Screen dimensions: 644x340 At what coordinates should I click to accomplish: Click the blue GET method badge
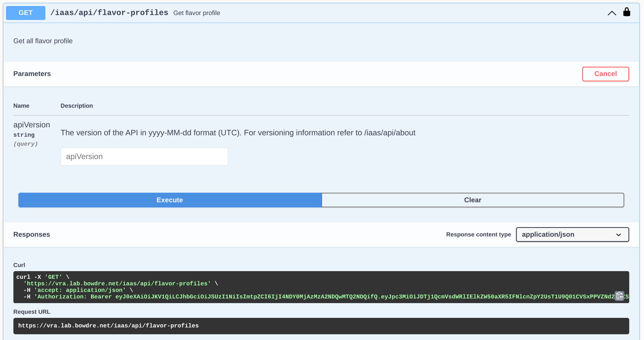pos(26,13)
